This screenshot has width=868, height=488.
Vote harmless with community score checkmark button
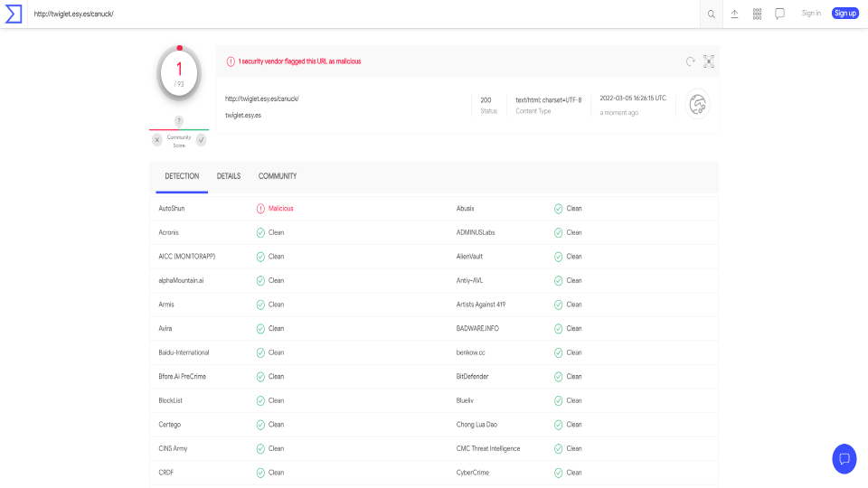coord(201,140)
